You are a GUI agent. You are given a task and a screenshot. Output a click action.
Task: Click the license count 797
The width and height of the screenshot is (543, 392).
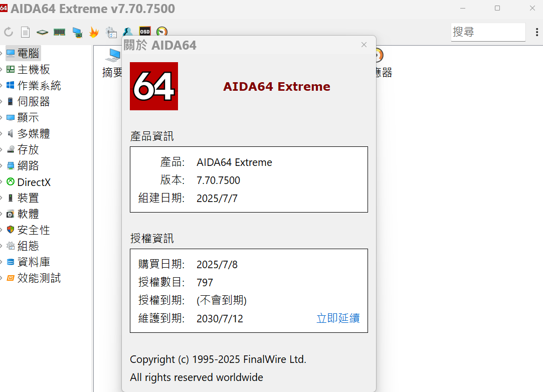(205, 282)
